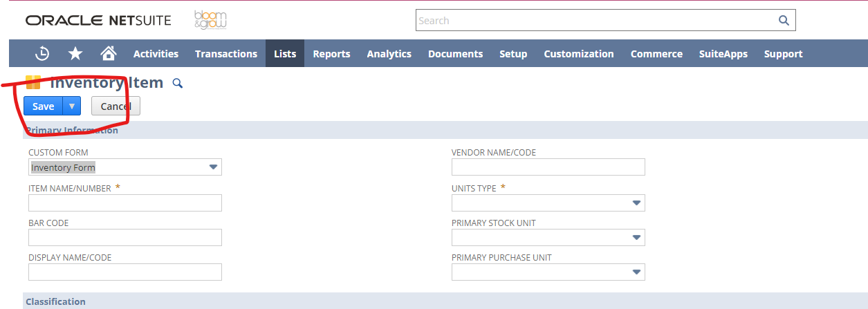Click the "PRIMARY PURCHASE UNIT" field label
This screenshot has height=309, width=868.
coord(501,258)
